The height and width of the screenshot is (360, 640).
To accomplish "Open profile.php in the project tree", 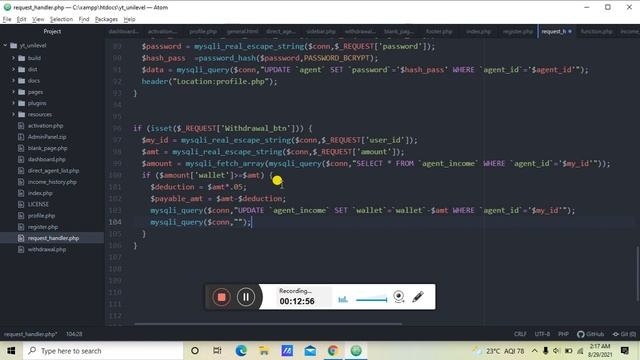I will [x=41, y=216].
